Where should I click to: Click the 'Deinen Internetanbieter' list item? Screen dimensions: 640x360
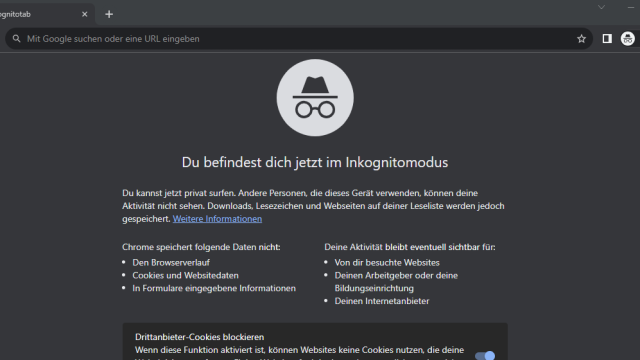(x=382, y=301)
